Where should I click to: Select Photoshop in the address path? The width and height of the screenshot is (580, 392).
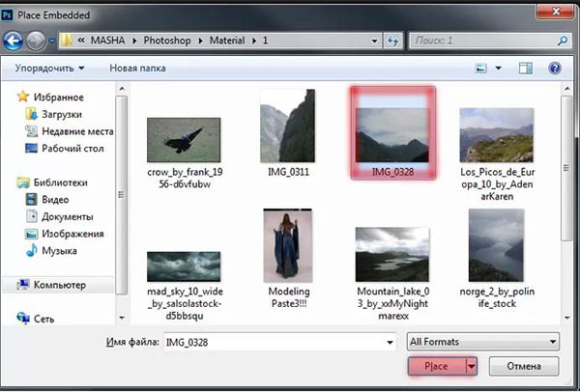point(167,41)
